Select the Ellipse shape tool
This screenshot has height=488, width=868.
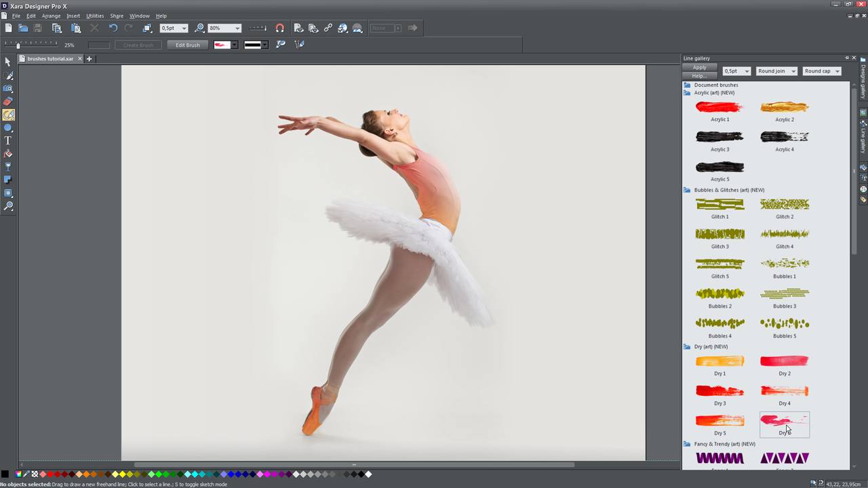[x=8, y=127]
